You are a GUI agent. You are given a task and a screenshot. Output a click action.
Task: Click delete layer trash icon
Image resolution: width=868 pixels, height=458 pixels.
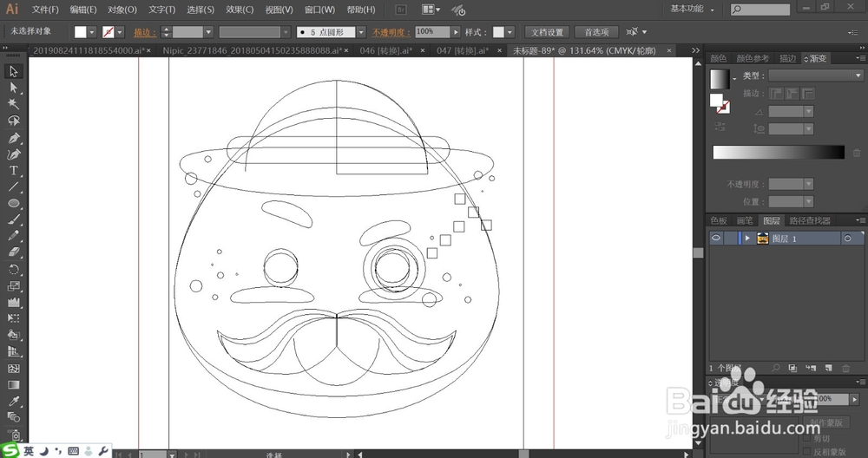[x=845, y=368]
